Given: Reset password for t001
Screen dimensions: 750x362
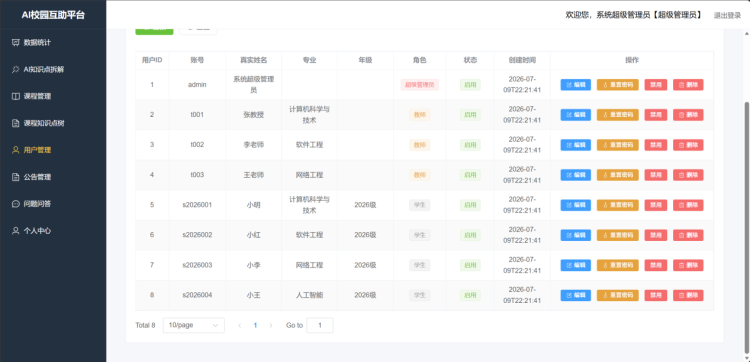Looking at the screenshot, I should [618, 115].
